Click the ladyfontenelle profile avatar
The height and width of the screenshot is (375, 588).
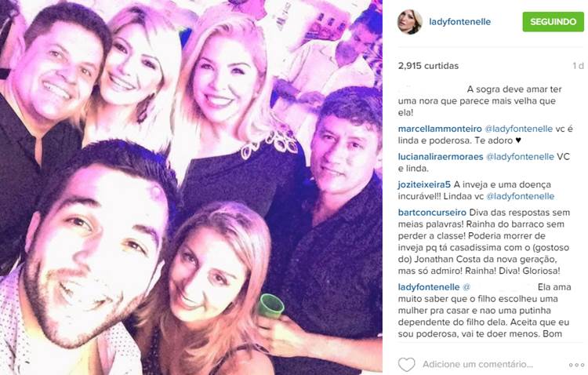[x=409, y=22]
